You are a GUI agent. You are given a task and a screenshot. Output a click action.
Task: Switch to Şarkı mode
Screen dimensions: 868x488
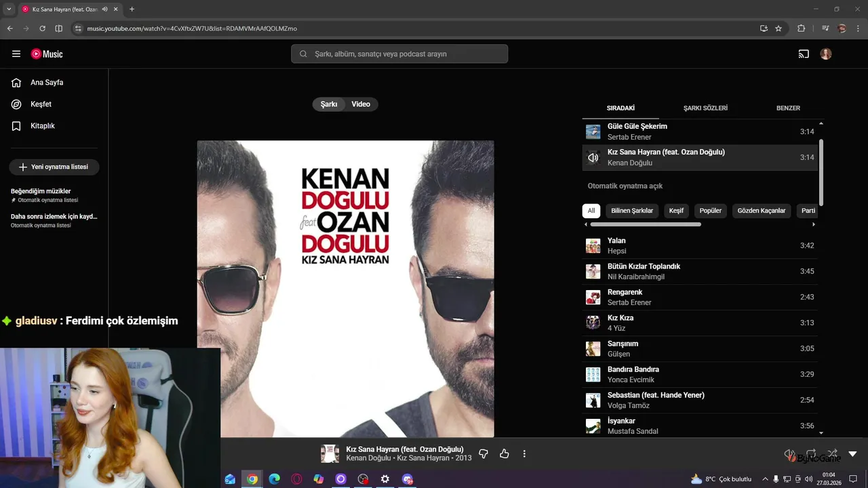click(329, 104)
